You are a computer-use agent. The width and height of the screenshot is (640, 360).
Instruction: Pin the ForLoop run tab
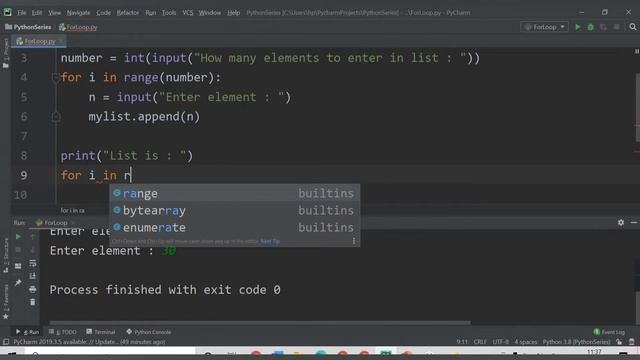(x=18, y=282)
